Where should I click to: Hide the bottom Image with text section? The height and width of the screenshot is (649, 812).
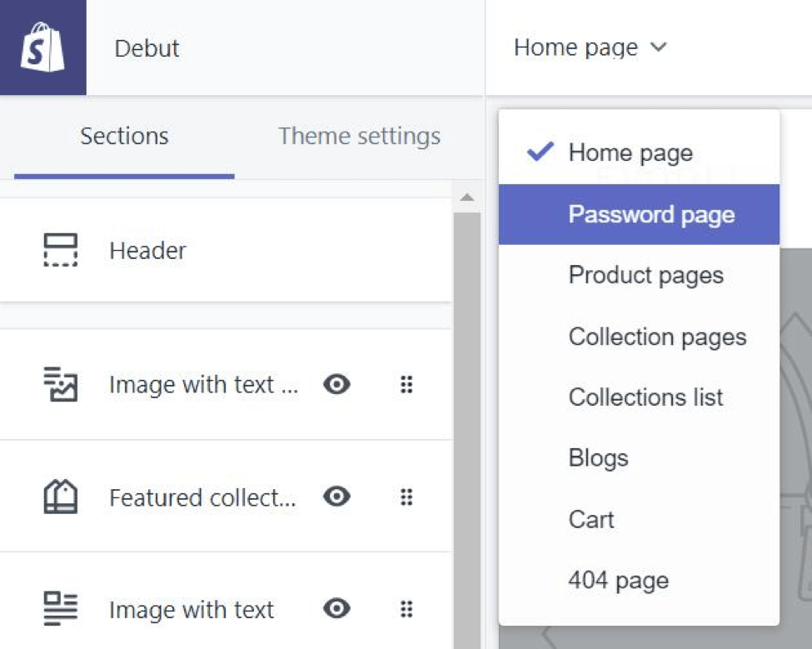click(x=336, y=609)
